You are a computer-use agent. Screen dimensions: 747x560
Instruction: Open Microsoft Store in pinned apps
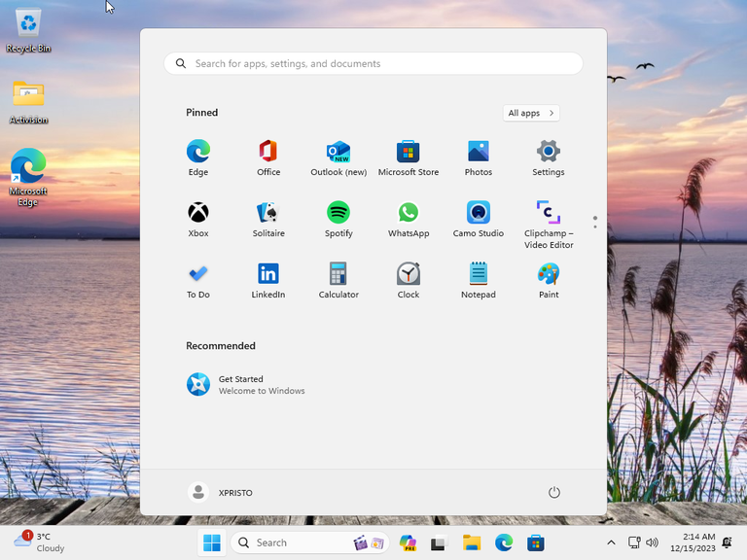409,158
